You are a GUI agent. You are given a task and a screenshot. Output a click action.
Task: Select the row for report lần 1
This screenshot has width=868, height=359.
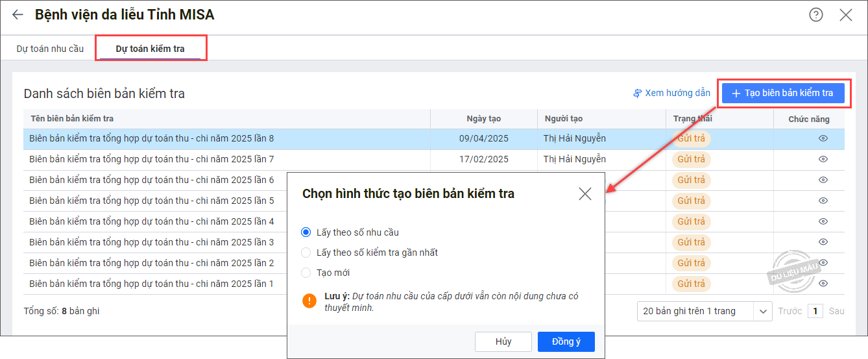coord(151,284)
